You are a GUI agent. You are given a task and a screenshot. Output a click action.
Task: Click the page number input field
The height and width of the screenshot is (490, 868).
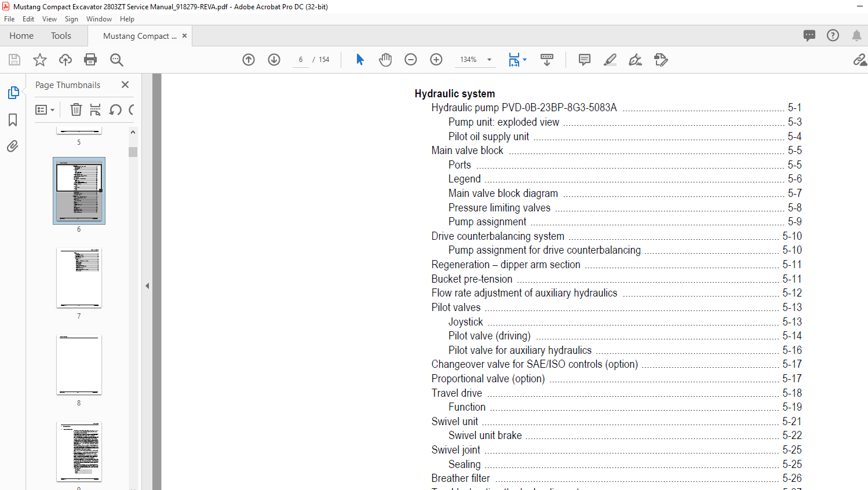click(x=301, y=60)
